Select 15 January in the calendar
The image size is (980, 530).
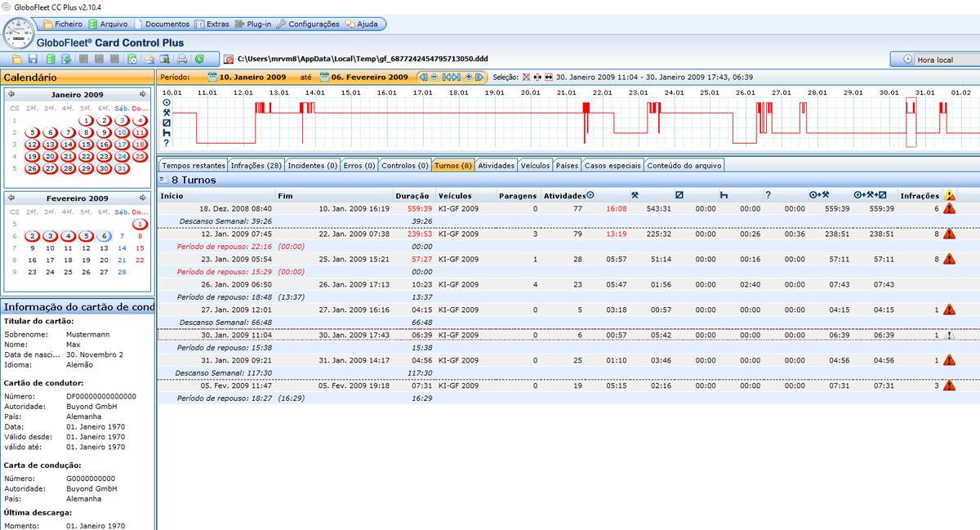tap(86, 145)
